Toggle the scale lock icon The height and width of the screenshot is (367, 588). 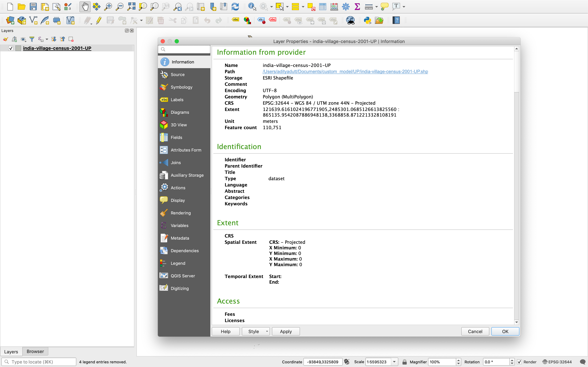coord(404,362)
